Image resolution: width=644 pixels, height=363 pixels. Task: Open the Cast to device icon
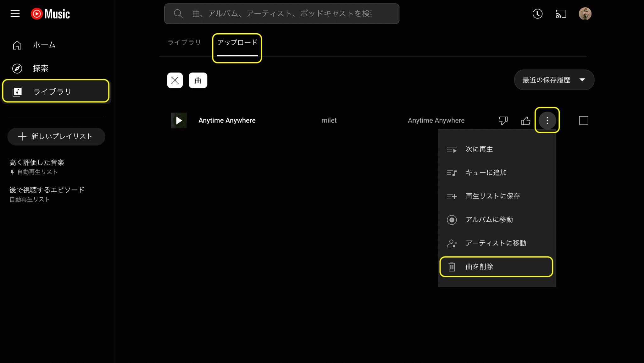pos(561,14)
